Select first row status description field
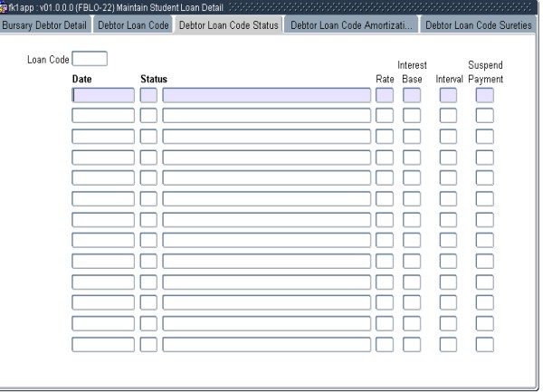The width and height of the screenshot is (543, 392). [x=266, y=94]
